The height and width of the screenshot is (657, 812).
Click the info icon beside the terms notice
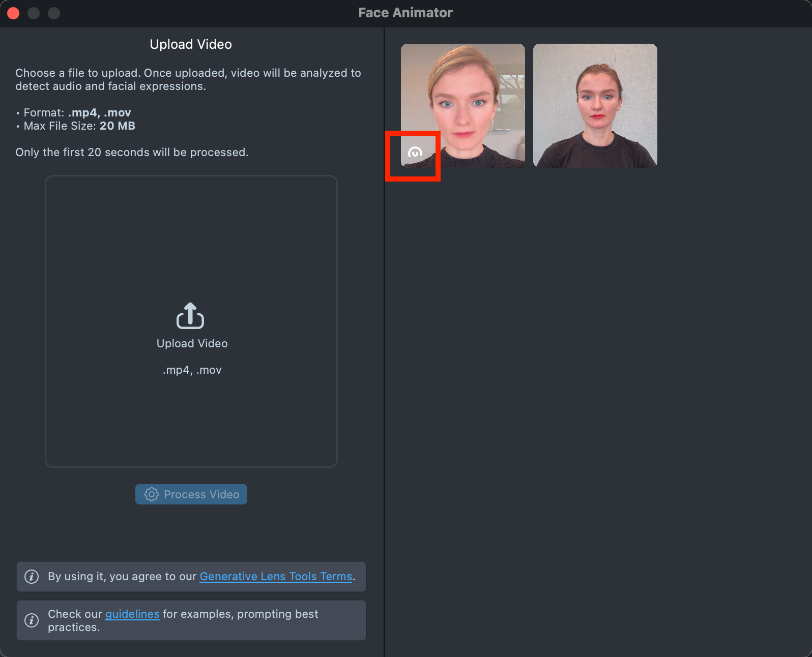pos(32,577)
